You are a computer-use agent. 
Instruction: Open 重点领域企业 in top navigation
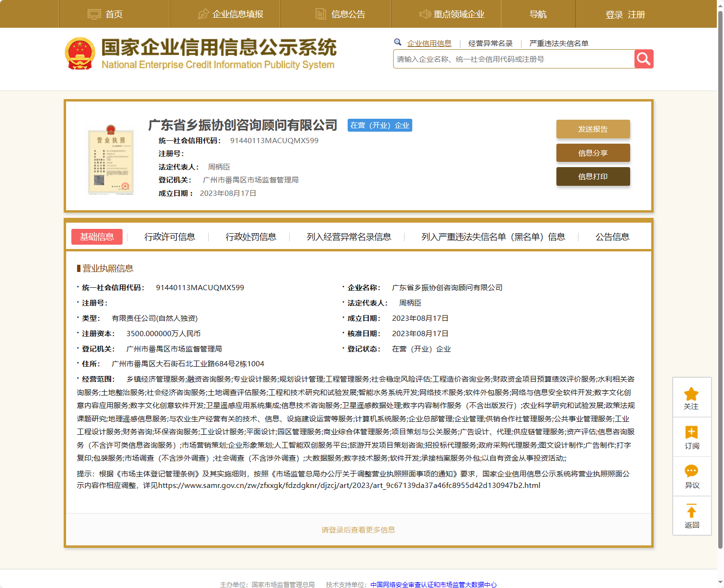(459, 14)
